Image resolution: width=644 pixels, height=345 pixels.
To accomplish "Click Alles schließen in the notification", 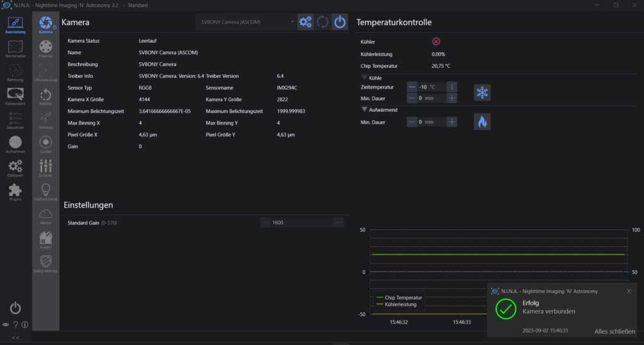I will [x=614, y=331].
